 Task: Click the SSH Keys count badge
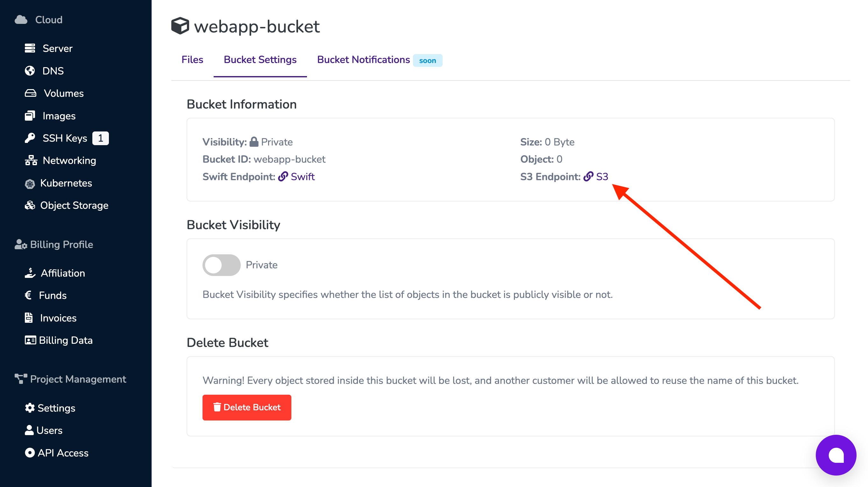[x=100, y=138]
